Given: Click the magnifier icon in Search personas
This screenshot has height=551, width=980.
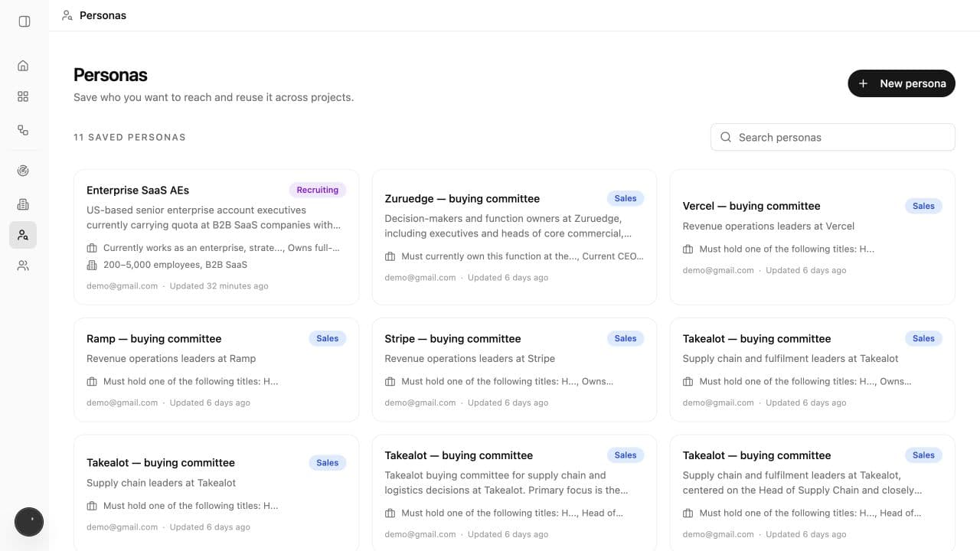Looking at the screenshot, I should tap(726, 137).
